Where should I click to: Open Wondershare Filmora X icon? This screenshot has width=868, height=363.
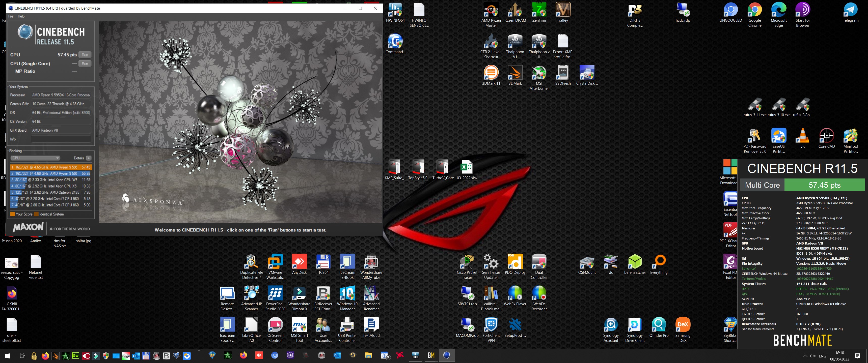click(299, 298)
